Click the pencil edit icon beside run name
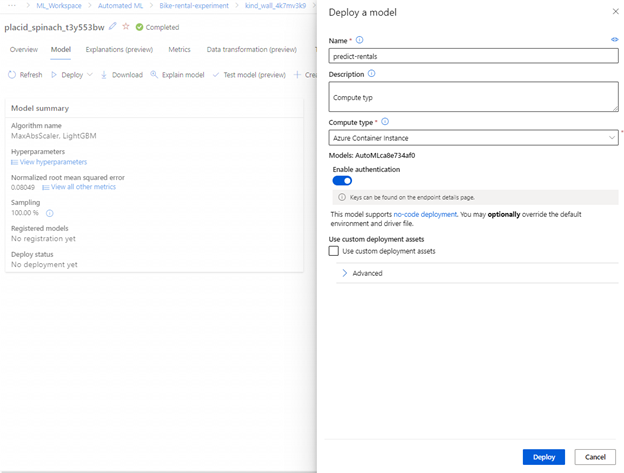 pos(113,27)
